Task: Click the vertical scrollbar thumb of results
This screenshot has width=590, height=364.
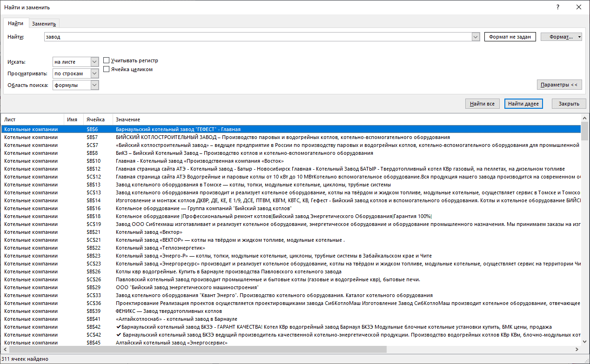Action: pos(585,131)
